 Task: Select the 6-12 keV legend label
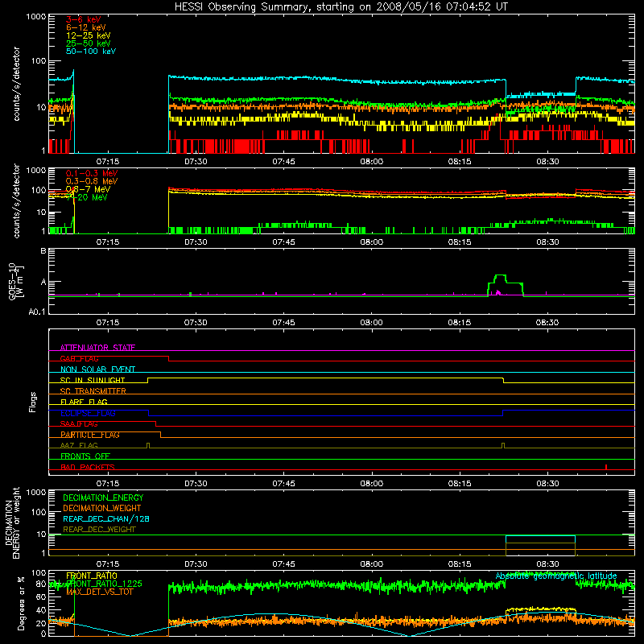point(86,27)
